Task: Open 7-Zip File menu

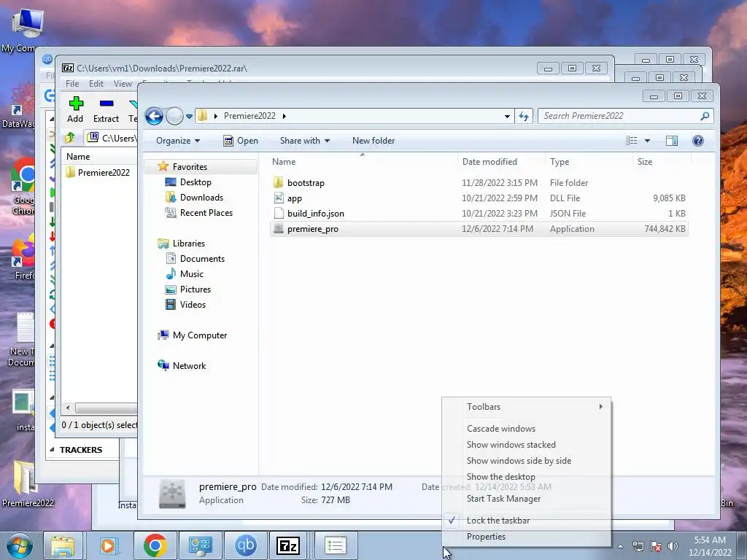Action: (72, 84)
